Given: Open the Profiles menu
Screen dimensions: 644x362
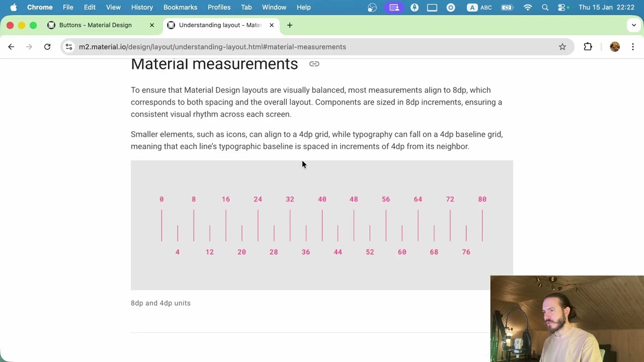Looking at the screenshot, I should click(x=219, y=7).
